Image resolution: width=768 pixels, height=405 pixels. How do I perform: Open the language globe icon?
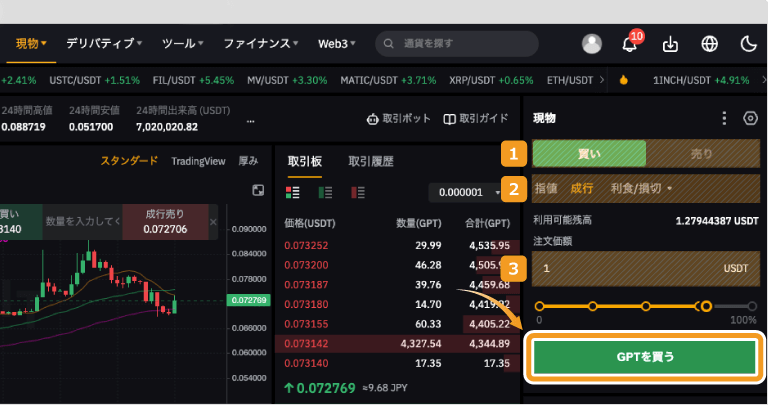pyautogui.click(x=709, y=44)
